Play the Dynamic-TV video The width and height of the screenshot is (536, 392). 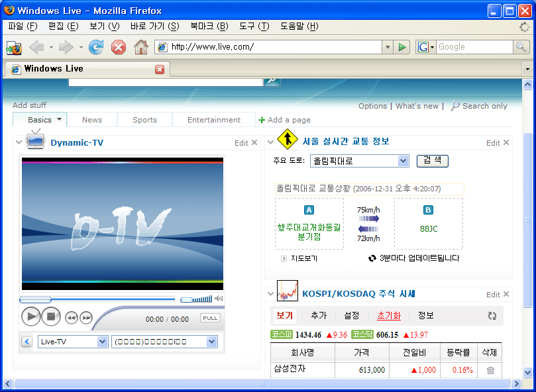pos(30,317)
